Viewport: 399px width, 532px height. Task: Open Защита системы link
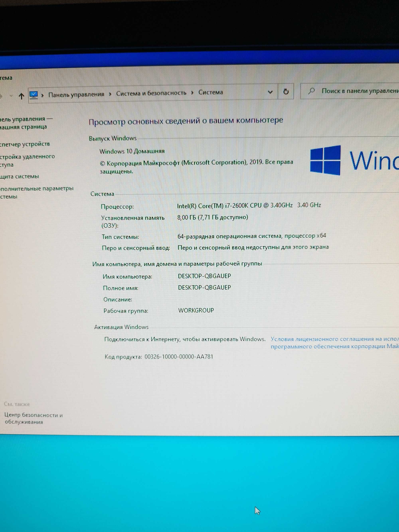click(19, 176)
